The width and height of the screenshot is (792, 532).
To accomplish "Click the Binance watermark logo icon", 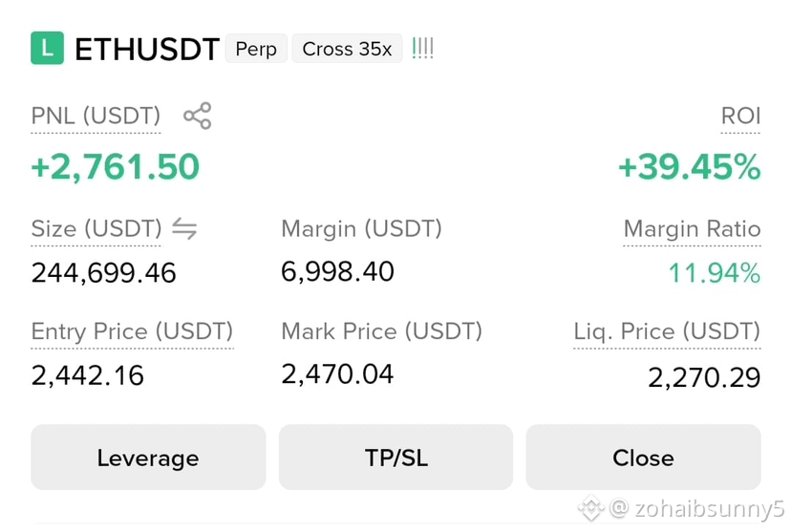I will [x=591, y=508].
